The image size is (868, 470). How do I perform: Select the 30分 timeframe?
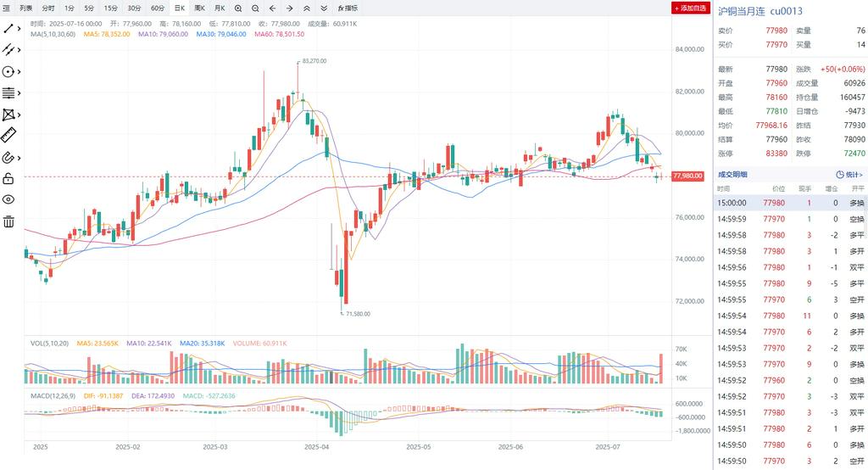pos(134,8)
